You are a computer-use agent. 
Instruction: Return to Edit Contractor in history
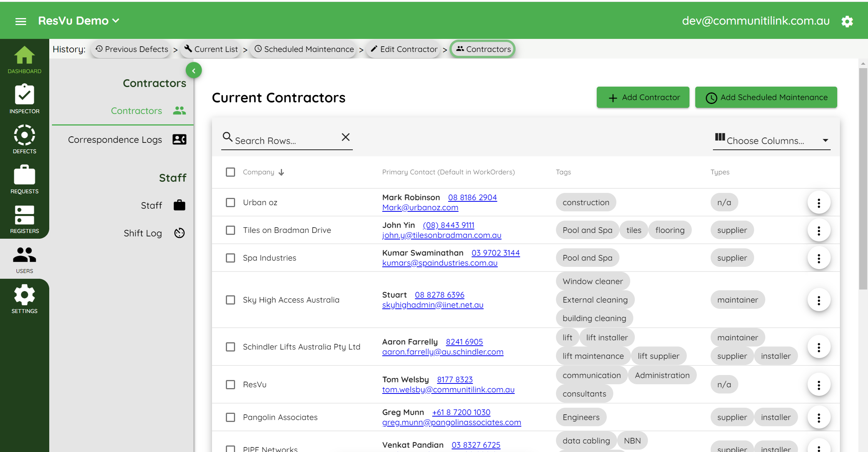point(404,49)
